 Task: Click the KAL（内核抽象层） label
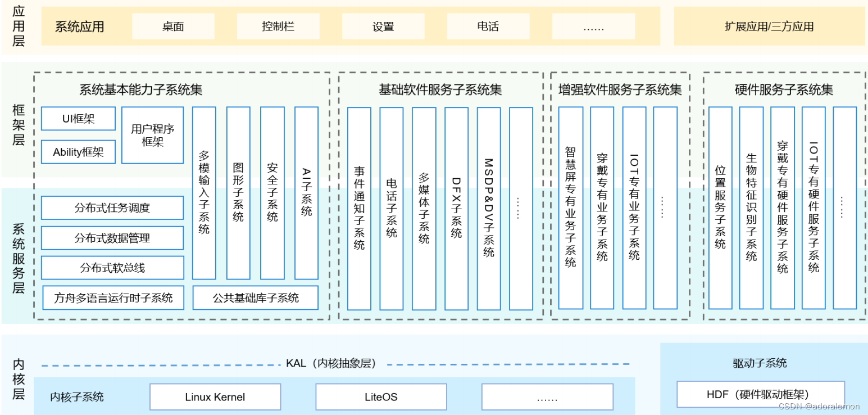point(331,363)
